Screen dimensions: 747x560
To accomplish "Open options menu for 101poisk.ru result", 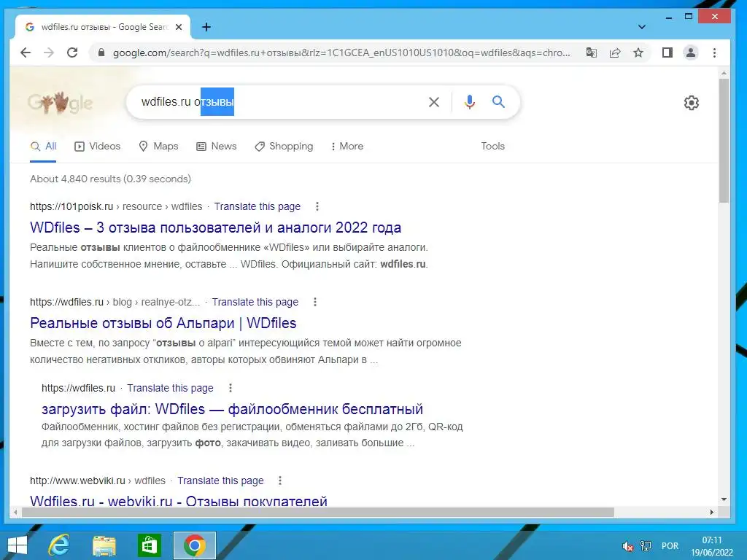I will (x=317, y=206).
